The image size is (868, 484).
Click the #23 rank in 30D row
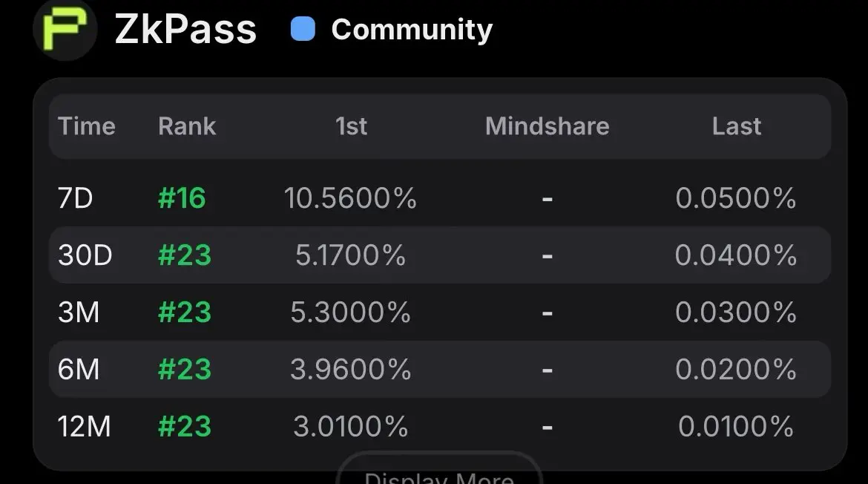185,255
